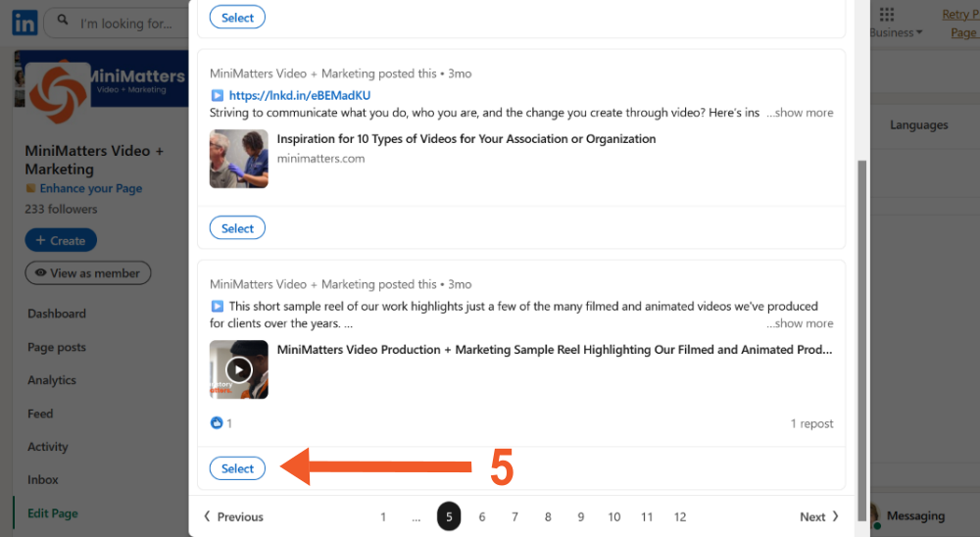Viewport: 980px width, 537px height.
Task: Click the MiniMatters orange logo thumbnail
Action: [x=58, y=92]
